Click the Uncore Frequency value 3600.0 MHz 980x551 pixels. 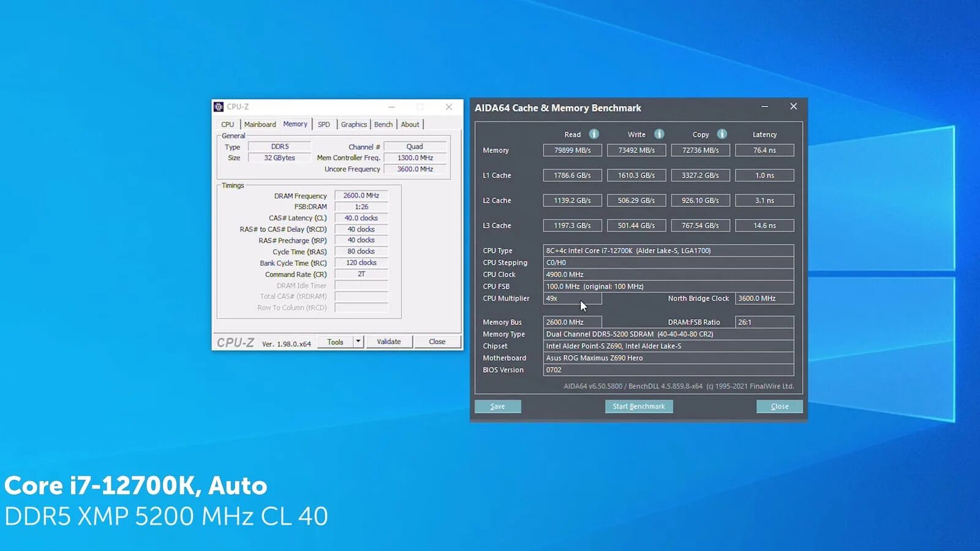click(415, 169)
